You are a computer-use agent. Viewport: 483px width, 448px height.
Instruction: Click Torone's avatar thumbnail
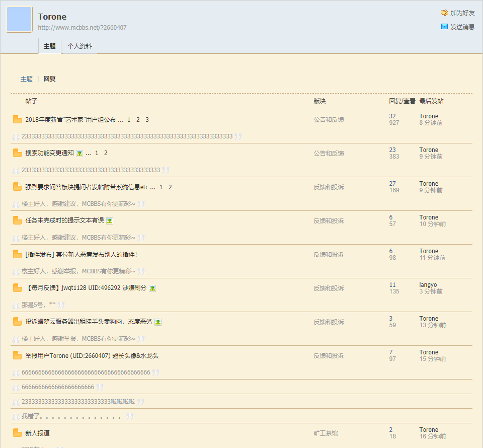pyautogui.click(x=20, y=19)
